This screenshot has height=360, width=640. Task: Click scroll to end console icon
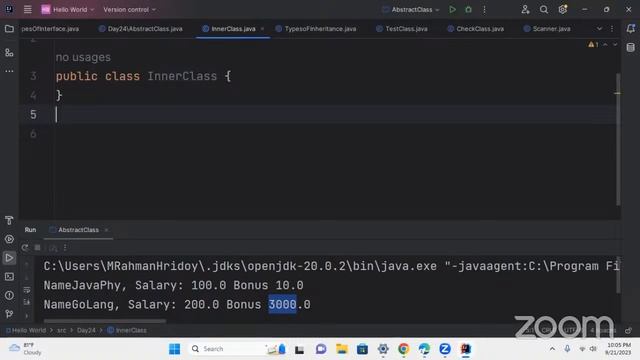coord(27,302)
